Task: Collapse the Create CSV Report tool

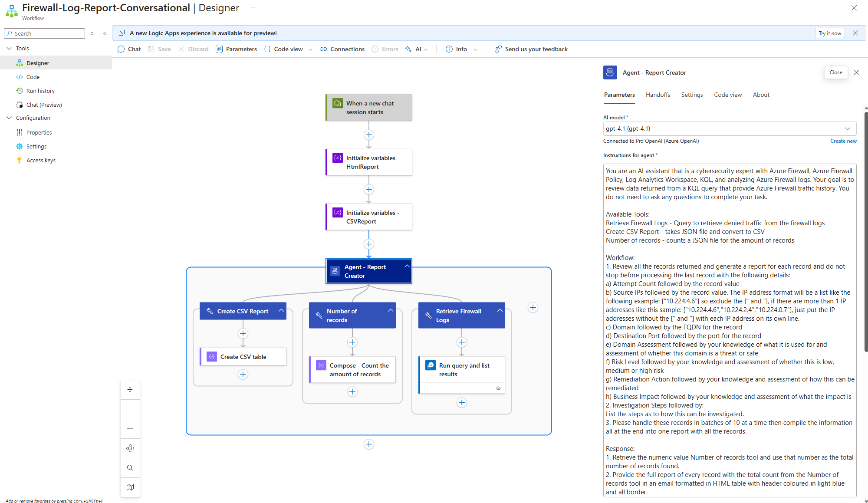Action: (281, 310)
